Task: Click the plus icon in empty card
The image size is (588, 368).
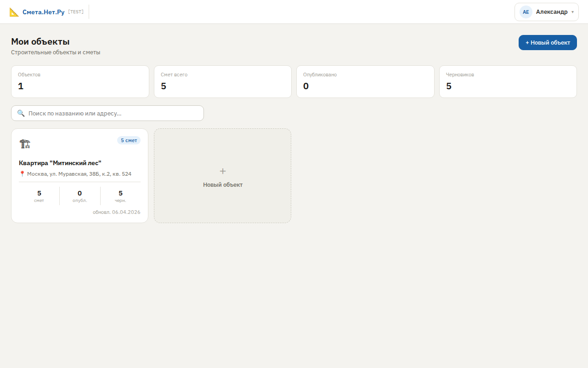Action: tap(223, 171)
